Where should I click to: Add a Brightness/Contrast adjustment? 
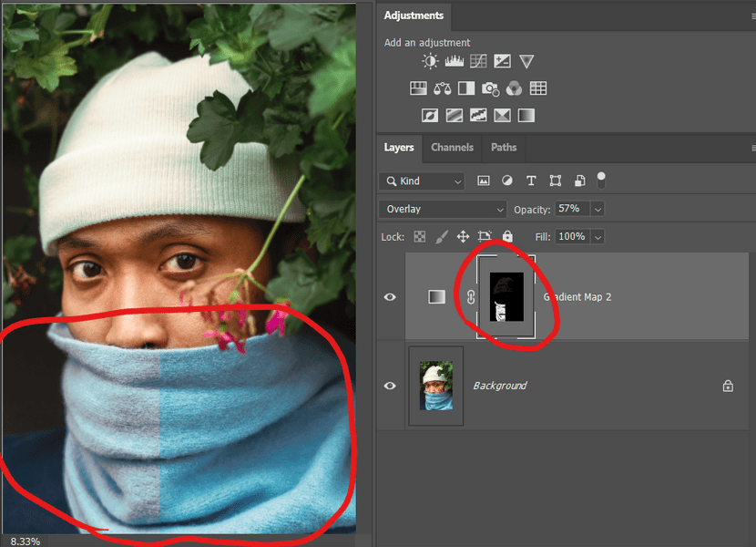tap(430, 61)
